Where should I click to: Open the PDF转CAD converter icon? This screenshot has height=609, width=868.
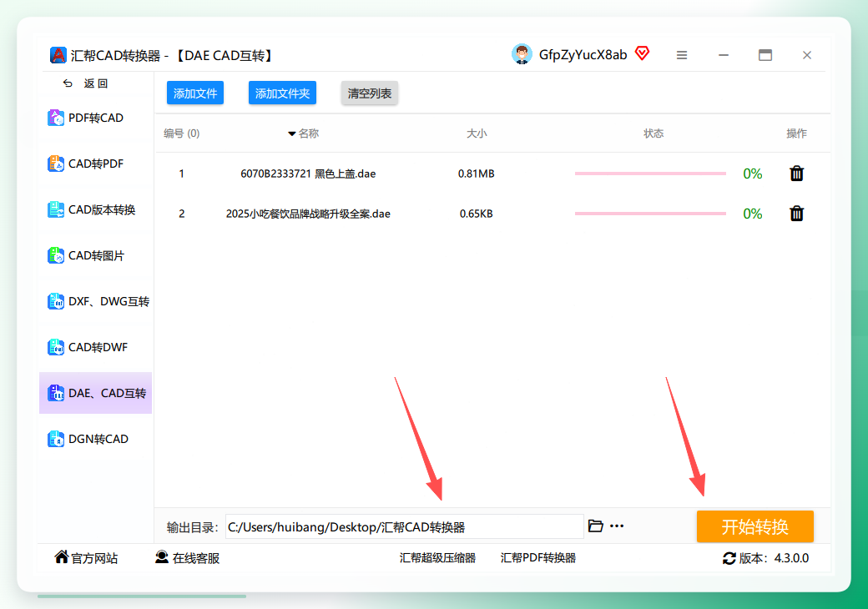[56, 118]
